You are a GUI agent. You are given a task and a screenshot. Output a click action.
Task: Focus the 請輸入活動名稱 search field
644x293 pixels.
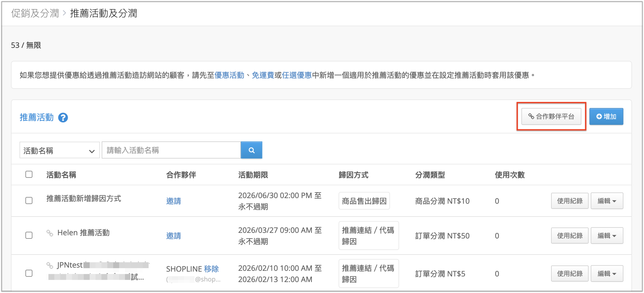click(171, 150)
